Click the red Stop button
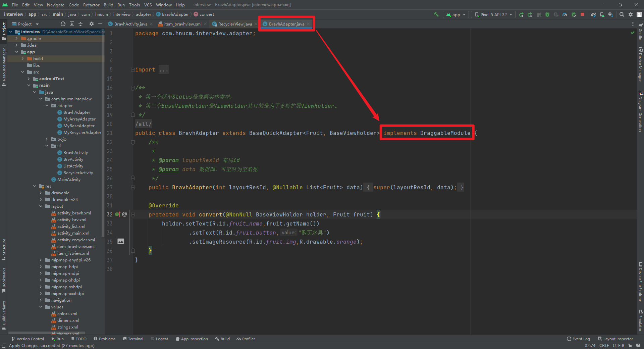644x349 pixels. click(582, 14)
